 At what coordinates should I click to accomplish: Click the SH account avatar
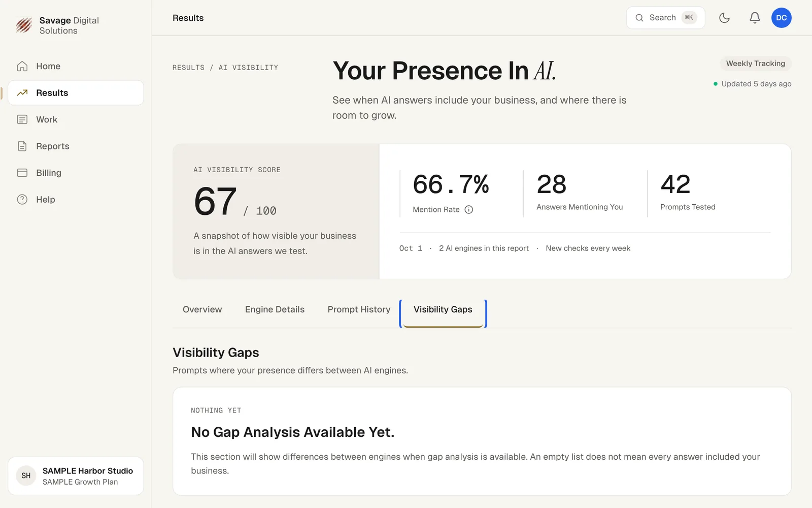(26, 476)
